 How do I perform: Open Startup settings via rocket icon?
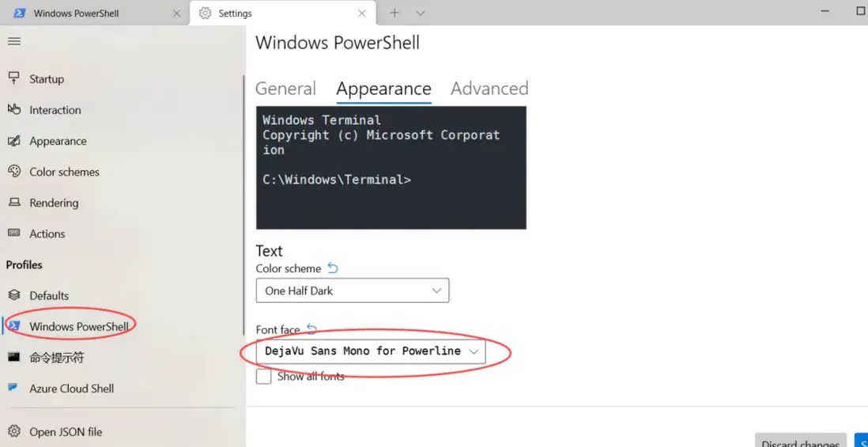[x=13, y=78]
